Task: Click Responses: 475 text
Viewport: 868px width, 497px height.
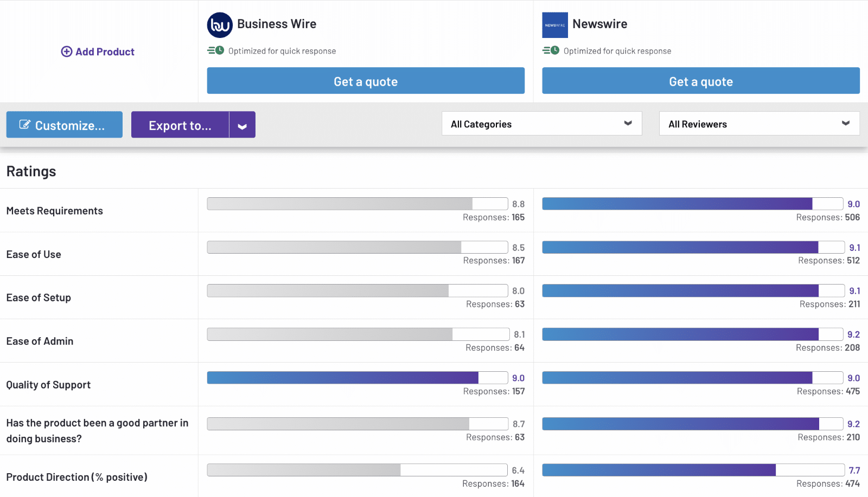Action: tap(828, 391)
